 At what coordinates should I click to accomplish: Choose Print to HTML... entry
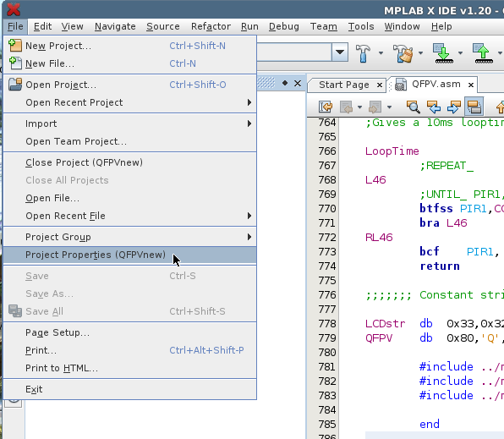pos(130,368)
